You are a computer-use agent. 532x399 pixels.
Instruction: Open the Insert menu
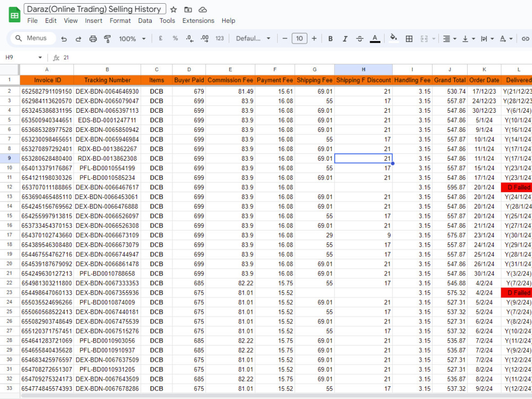tap(94, 21)
